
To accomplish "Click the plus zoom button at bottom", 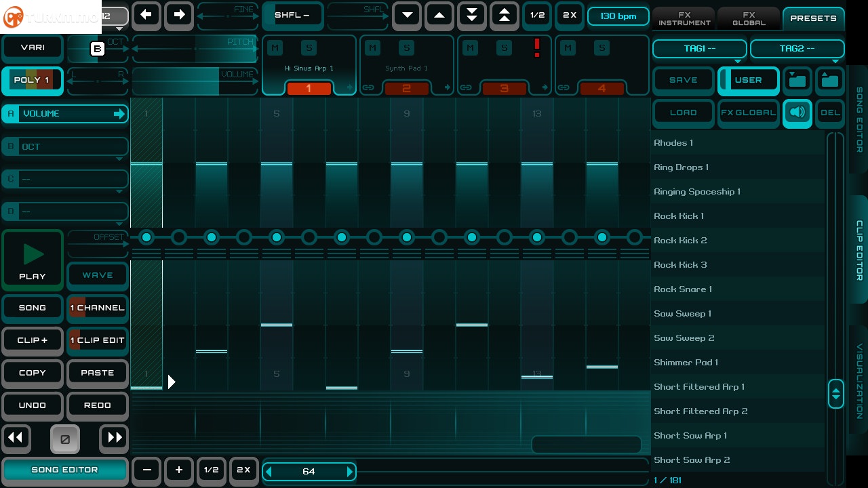I will tap(179, 470).
